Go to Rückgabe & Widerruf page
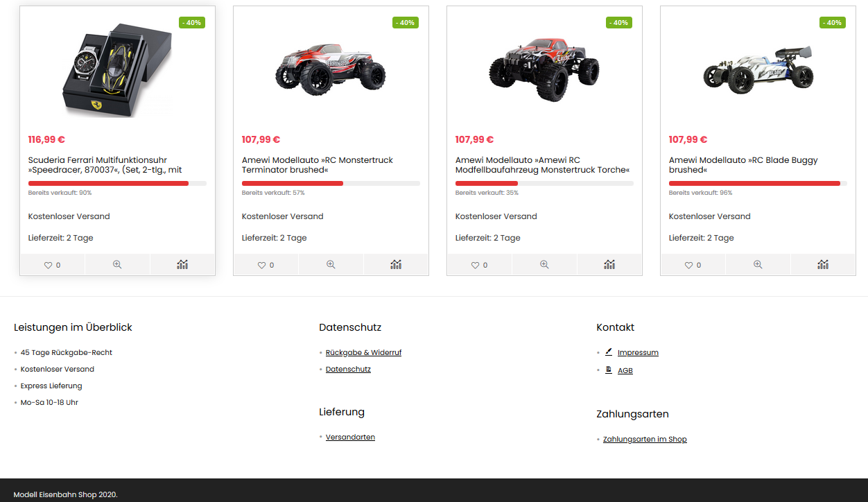The height and width of the screenshot is (502, 868). click(363, 352)
